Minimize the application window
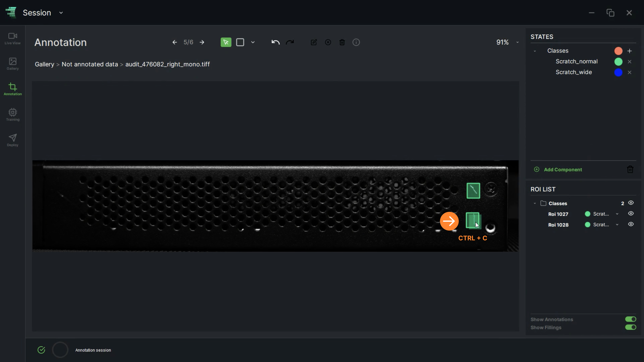The height and width of the screenshot is (362, 644). pyautogui.click(x=591, y=13)
